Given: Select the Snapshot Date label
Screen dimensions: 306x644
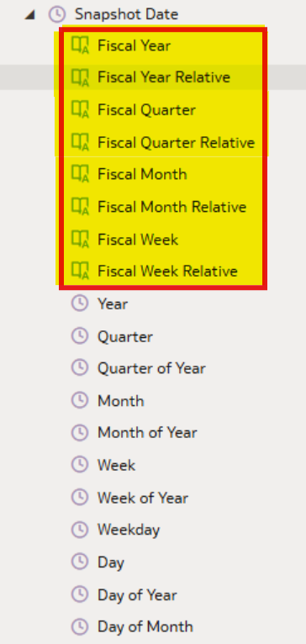Looking at the screenshot, I should click(126, 15).
